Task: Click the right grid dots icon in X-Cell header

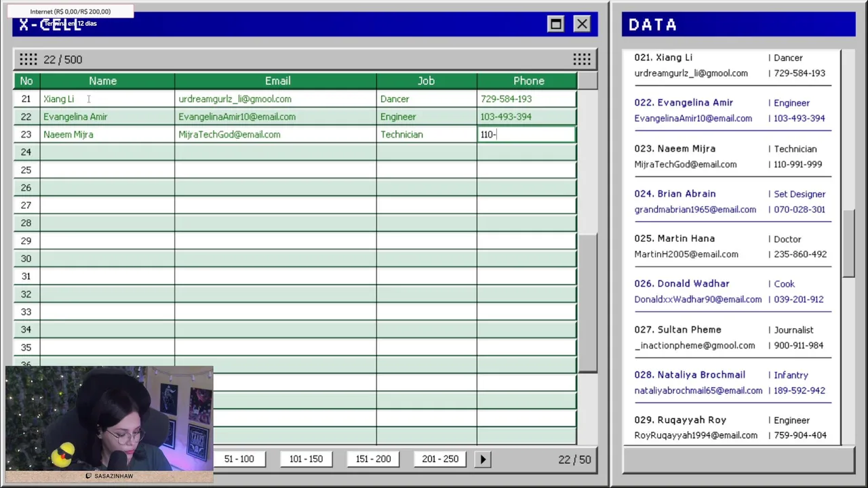Action: 582,59
